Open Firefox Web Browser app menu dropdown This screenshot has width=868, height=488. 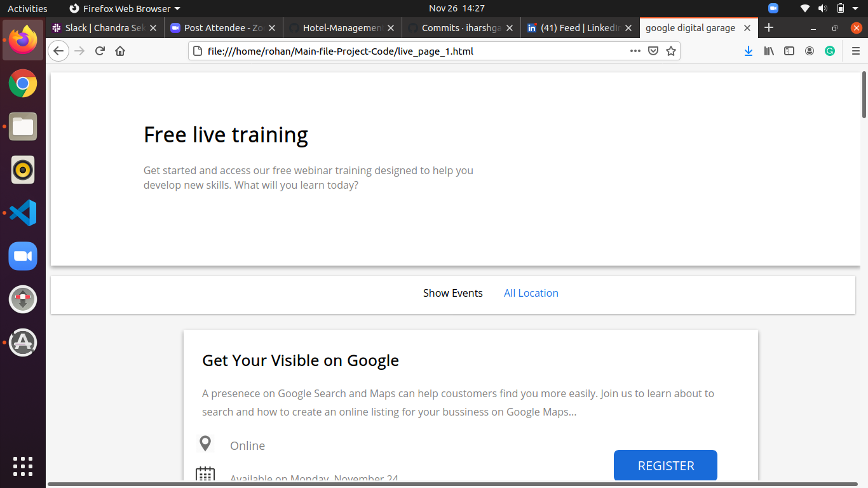pos(125,8)
